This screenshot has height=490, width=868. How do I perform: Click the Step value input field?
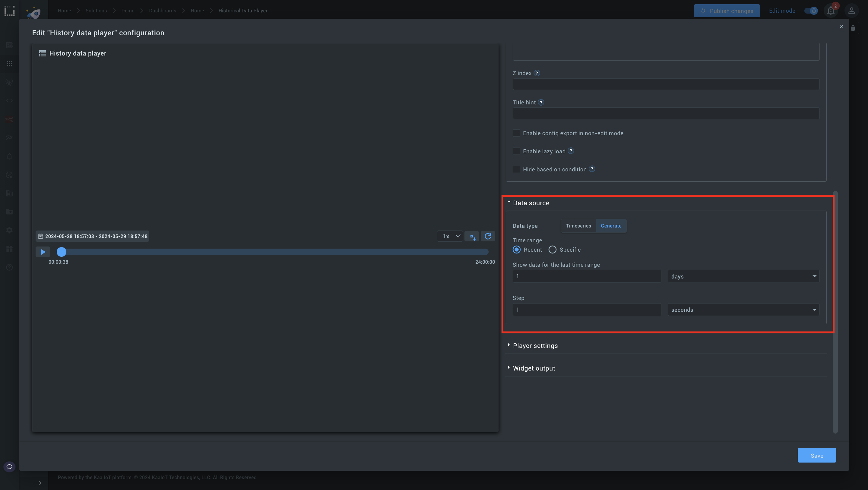tap(586, 310)
